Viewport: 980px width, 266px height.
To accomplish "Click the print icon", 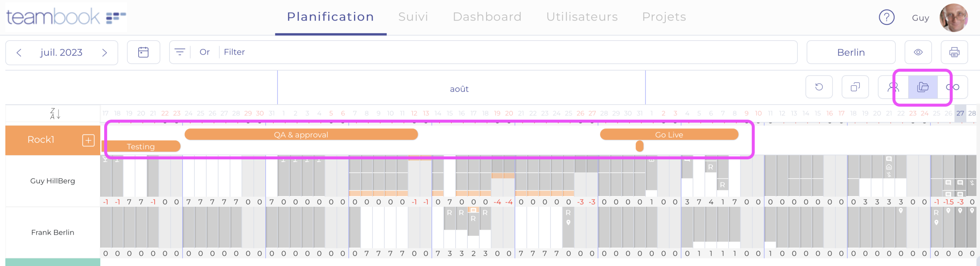I will pyautogui.click(x=954, y=52).
